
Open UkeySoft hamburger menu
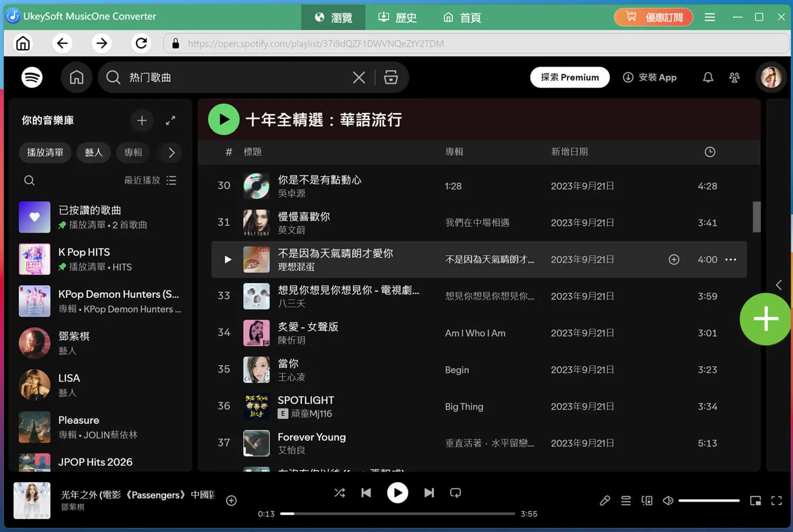click(x=710, y=17)
